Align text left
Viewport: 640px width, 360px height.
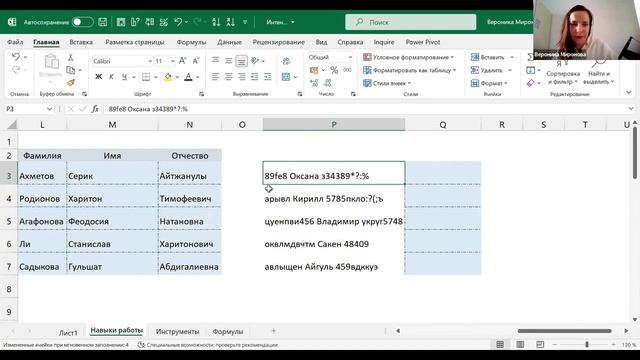(x=216, y=77)
